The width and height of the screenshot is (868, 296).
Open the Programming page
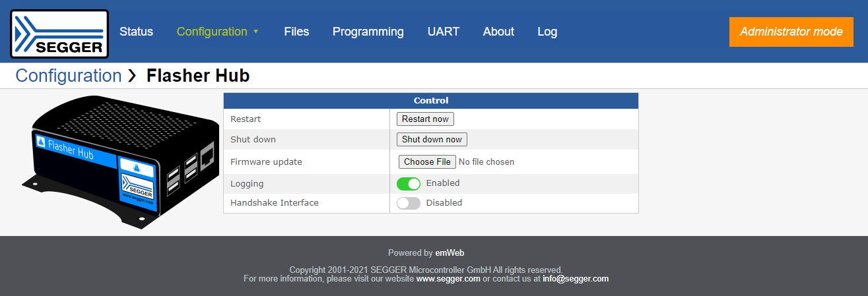368,32
